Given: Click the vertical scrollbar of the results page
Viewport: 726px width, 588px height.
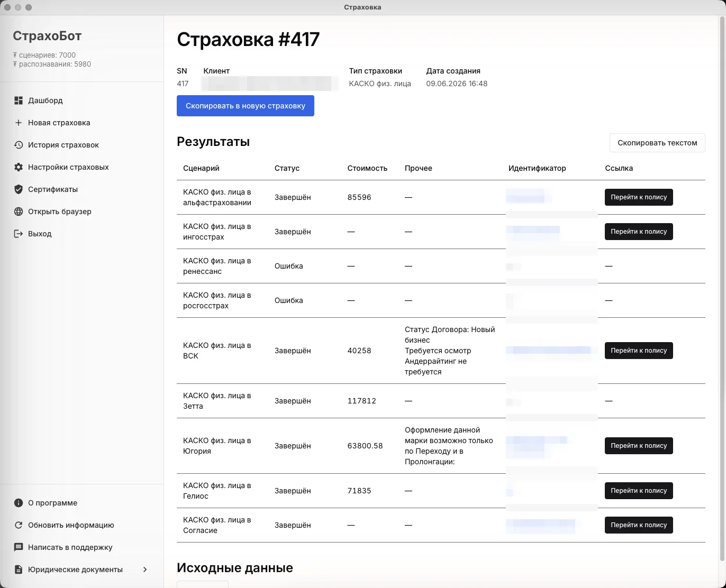Looking at the screenshot, I should tap(722, 288).
